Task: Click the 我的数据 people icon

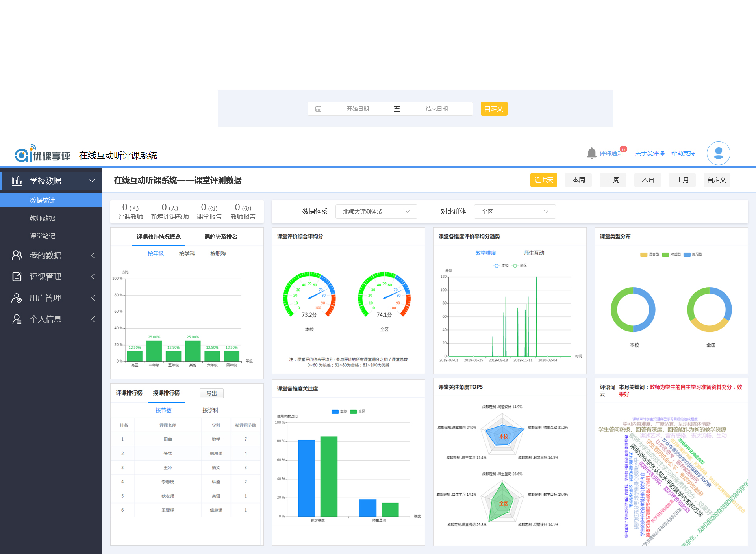Action: coord(17,255)
